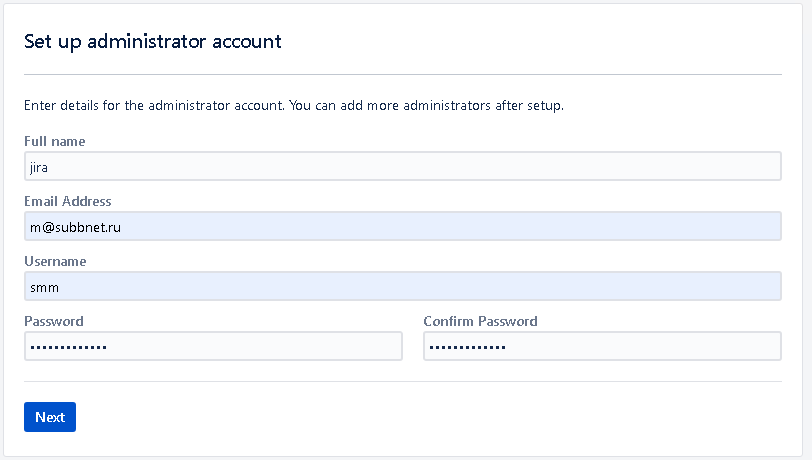Click the divider line above Next button
The width and height of the screenshot is (812, 460).
point(402,381)
